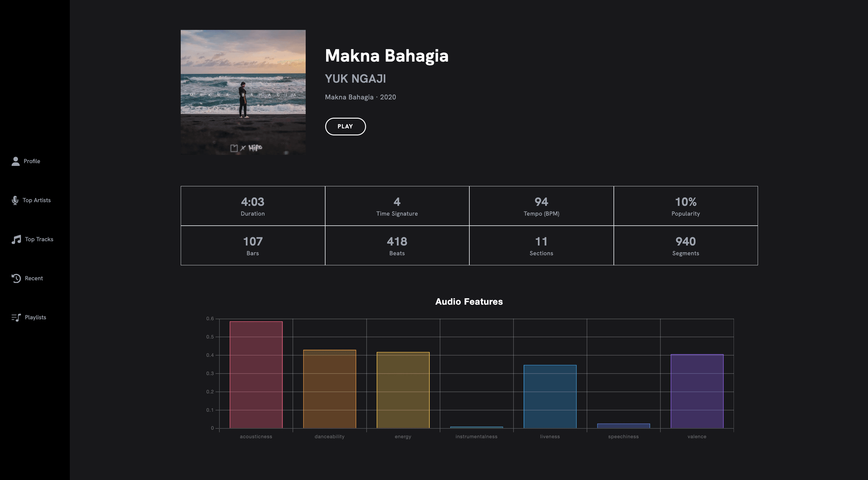
Task: Open the Profile sidebar label
Action: 32,161
